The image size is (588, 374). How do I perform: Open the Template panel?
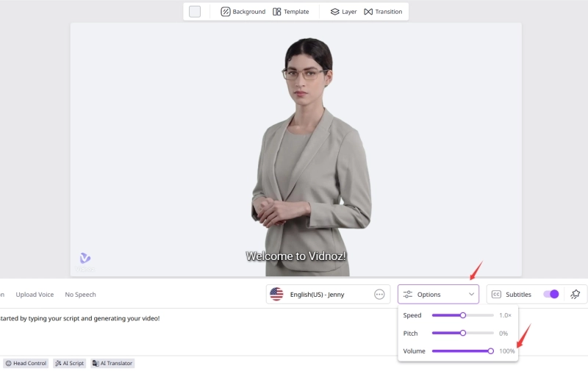[291, 12]
